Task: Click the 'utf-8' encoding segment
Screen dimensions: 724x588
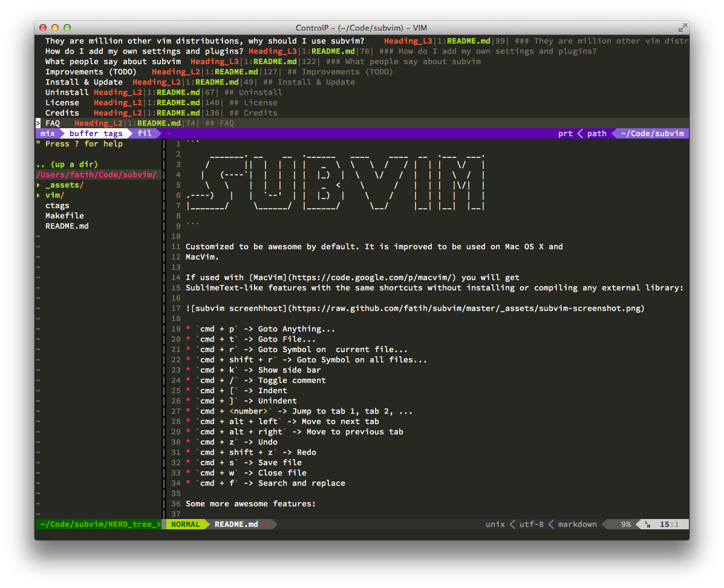Action: 532,524
